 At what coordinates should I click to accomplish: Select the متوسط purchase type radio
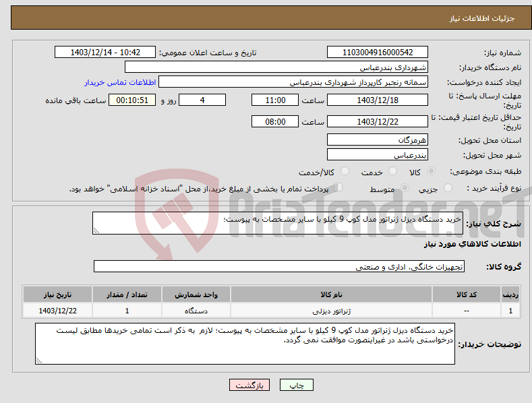[405, 187]
